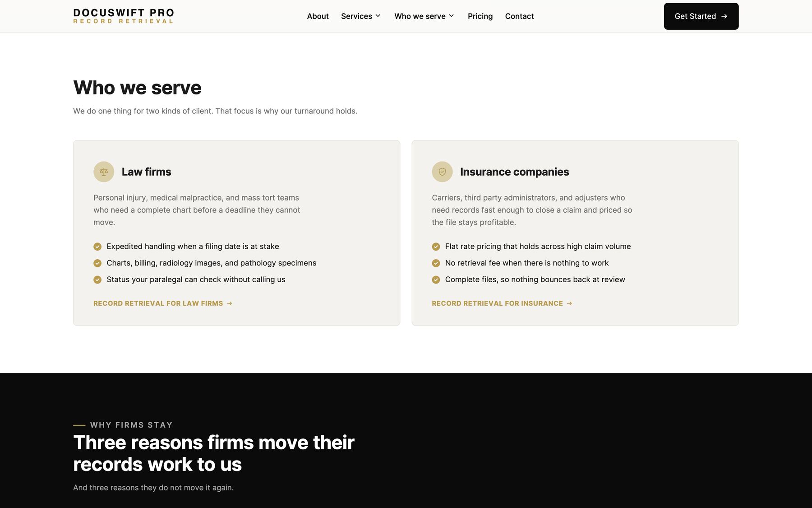Click text 'Flat rate pricing that holds'

click(x=538, y=247)
